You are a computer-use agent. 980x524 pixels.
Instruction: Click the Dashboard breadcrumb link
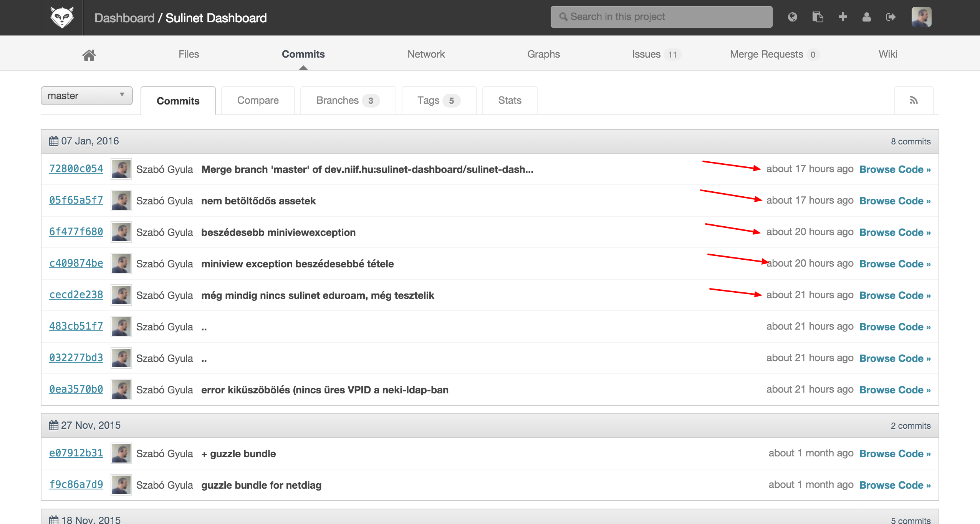point(124,18)
